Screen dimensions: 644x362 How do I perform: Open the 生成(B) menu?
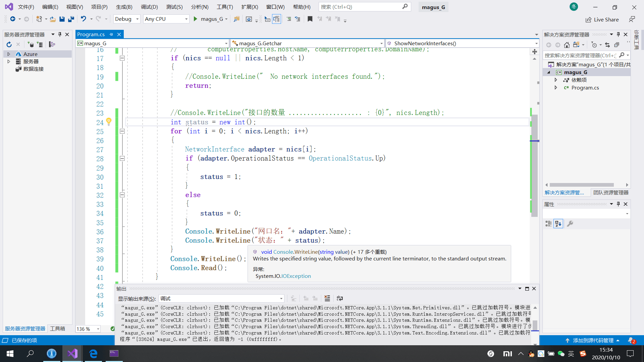[x=124, y=7]
